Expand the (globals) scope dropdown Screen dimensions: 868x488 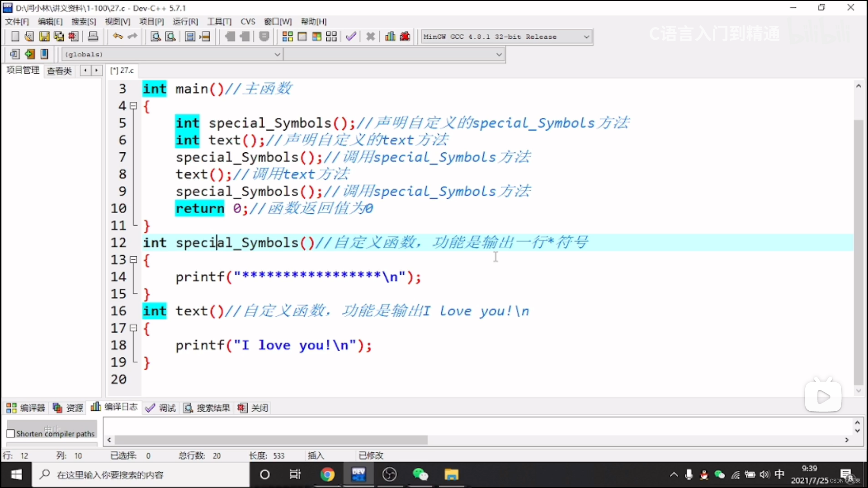pos(277,54)
